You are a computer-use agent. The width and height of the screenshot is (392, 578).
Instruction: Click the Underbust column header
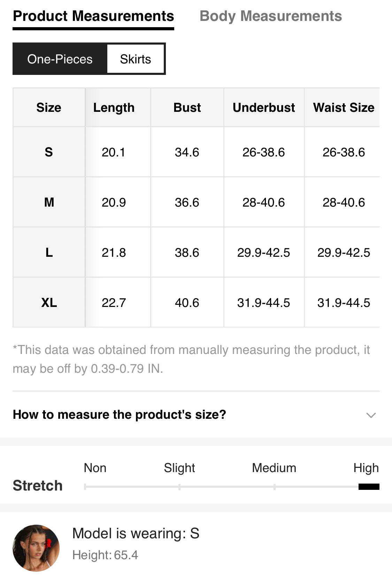pyautogui.click(x=264, y=108)
